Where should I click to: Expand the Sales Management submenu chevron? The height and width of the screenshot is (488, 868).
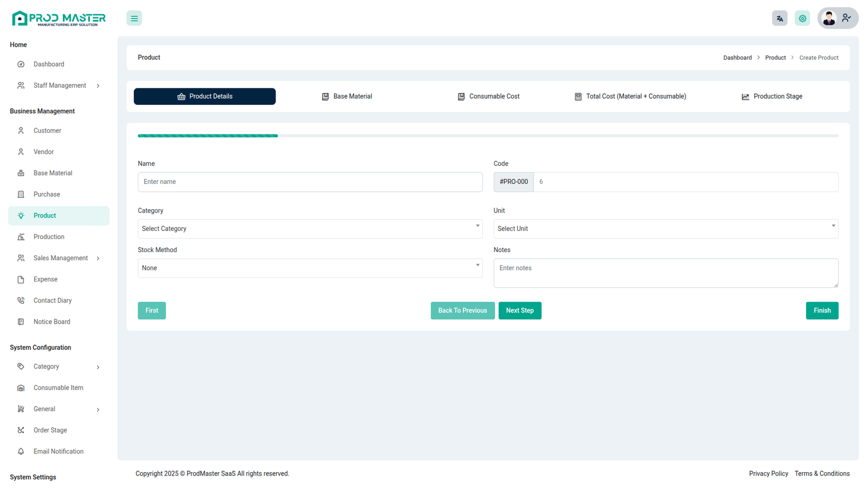pos(98,258)
